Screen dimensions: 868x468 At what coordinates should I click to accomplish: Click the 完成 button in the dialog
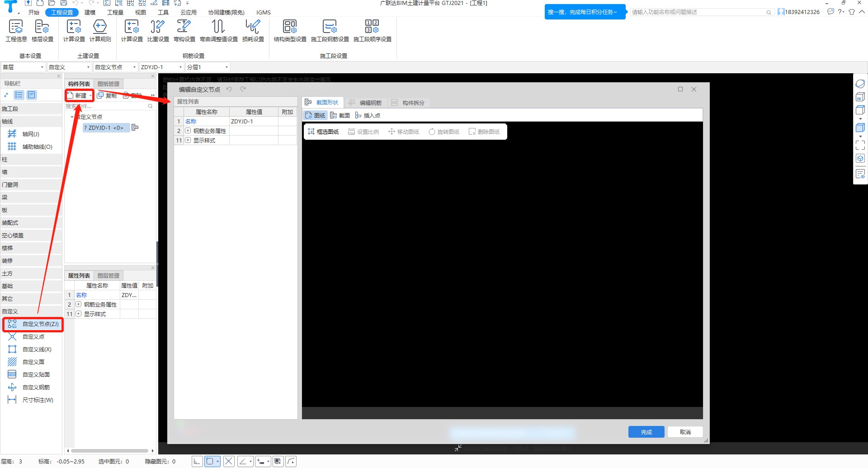pos(646,432)
